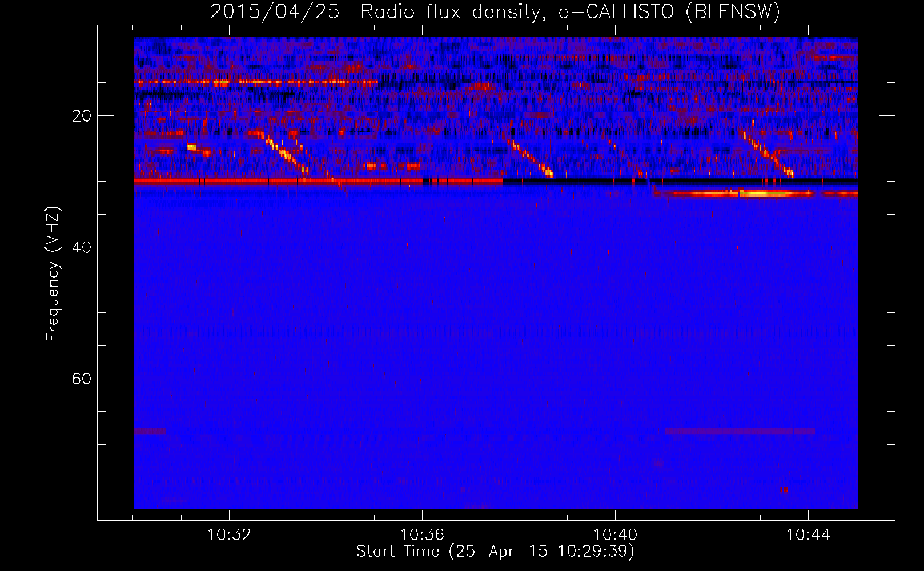This screenshot has width=924, height=571.
Task: Click the second drifting burst near 10:38
Action: (531, 158)
